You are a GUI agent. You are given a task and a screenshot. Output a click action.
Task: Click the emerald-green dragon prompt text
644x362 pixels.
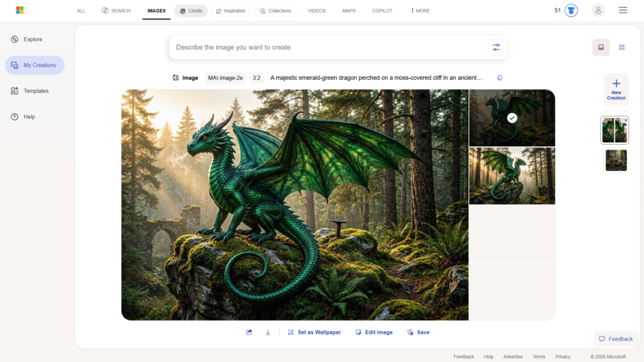pyautogui.click(x=376, y=77)
